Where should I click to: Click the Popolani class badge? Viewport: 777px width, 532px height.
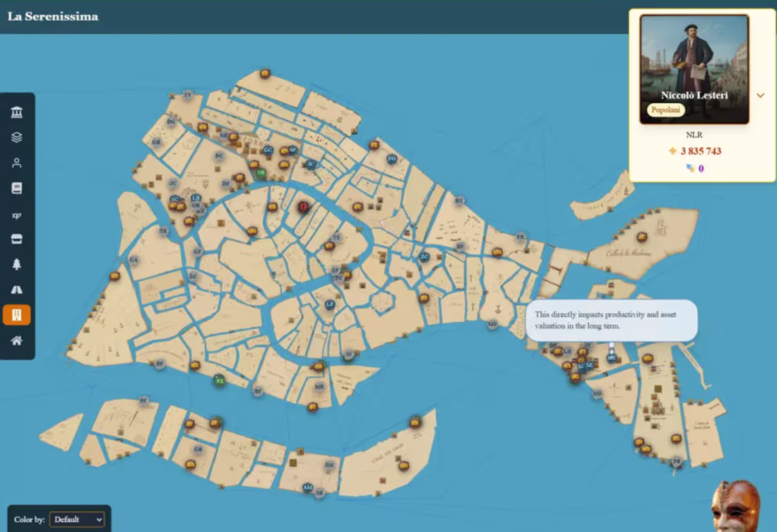pos(665,110)
